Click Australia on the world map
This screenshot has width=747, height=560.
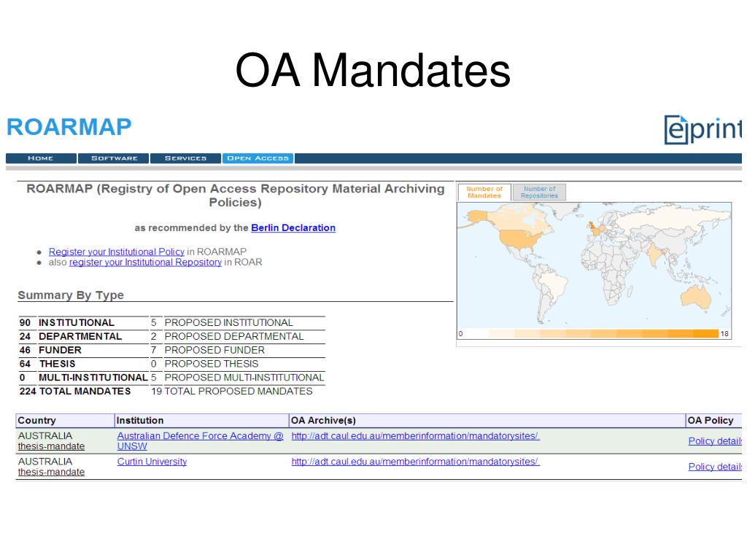click(696, 297)
